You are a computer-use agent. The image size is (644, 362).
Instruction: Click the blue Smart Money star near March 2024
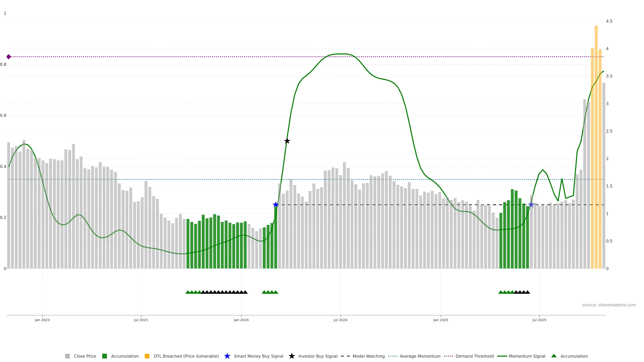[276, 205]
